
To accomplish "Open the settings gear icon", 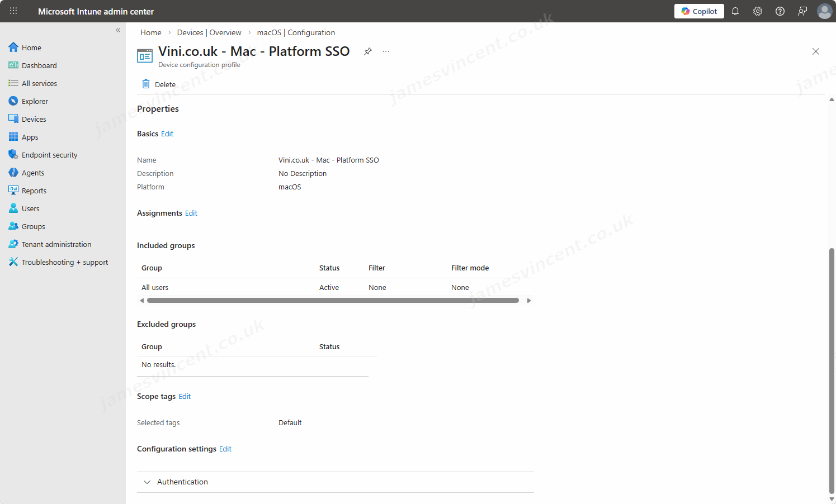I will coord(758,11).
